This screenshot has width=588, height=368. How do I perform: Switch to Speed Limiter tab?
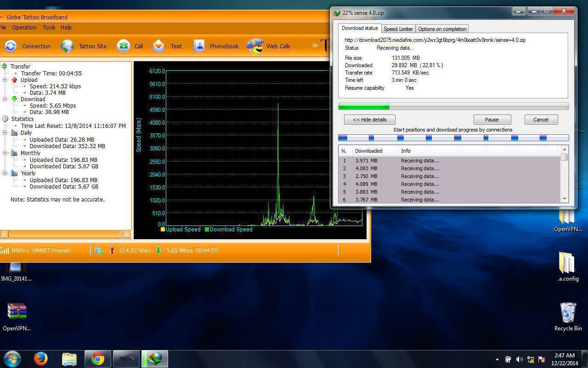[x=398, y=29]
